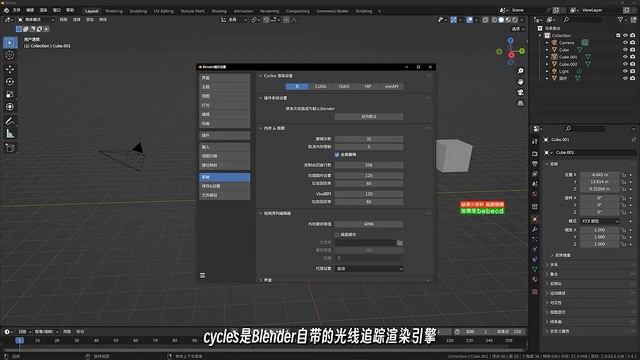Enable the Disk Cache checkbox (磁盘缓存)
Viewport: 640px width, 360px height.
point(337,235)
